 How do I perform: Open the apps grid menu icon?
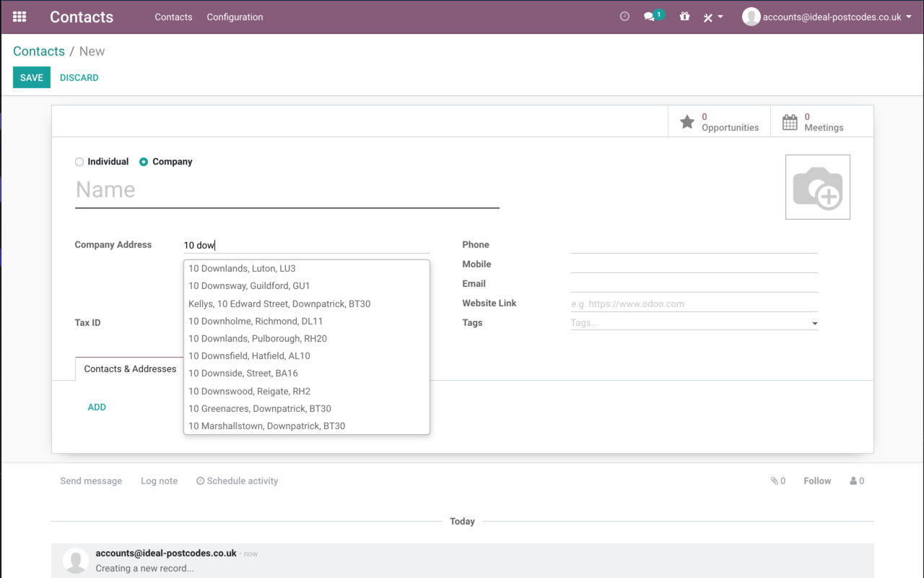(x=19, y=17)
